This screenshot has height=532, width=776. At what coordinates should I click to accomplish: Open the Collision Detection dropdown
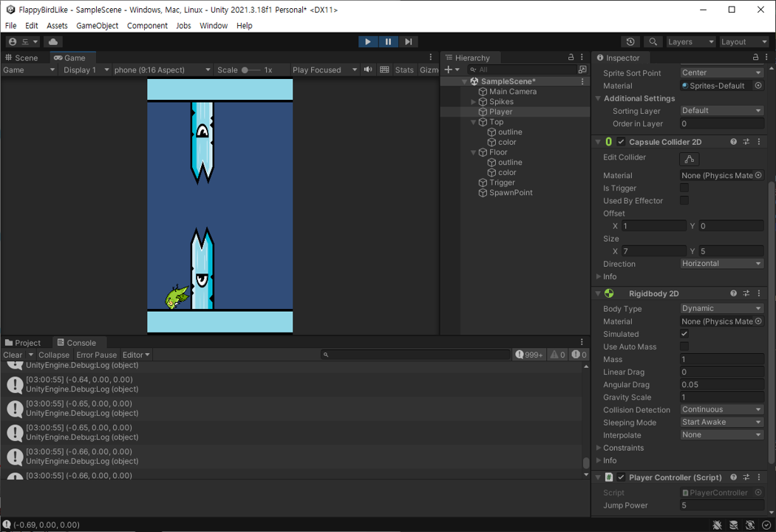(x=721, y=410)
